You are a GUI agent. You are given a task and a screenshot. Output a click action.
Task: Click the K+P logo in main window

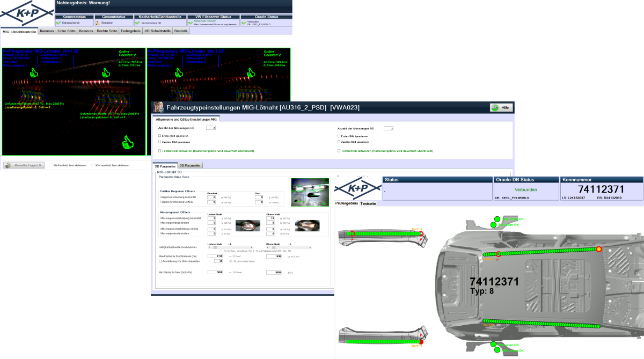point(27,14)
